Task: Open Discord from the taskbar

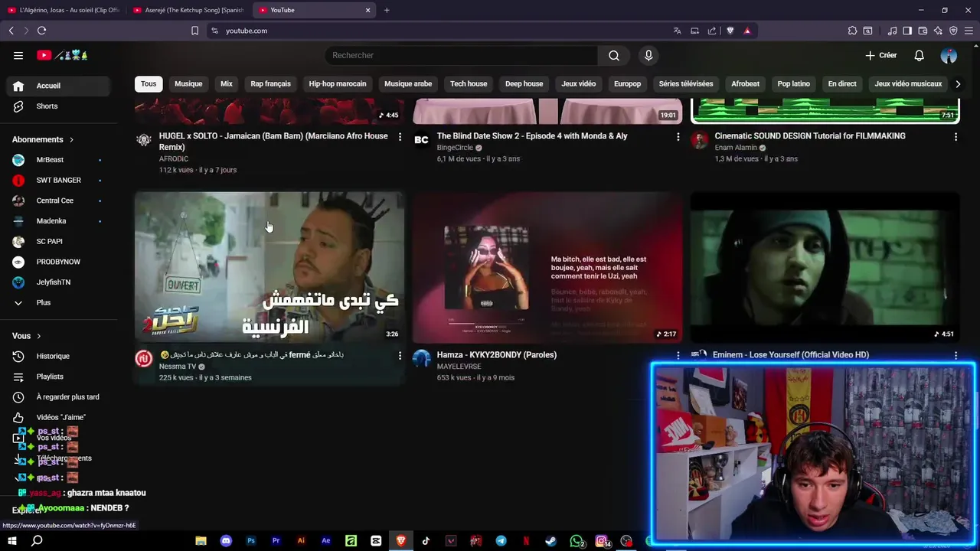Action: 226,540
